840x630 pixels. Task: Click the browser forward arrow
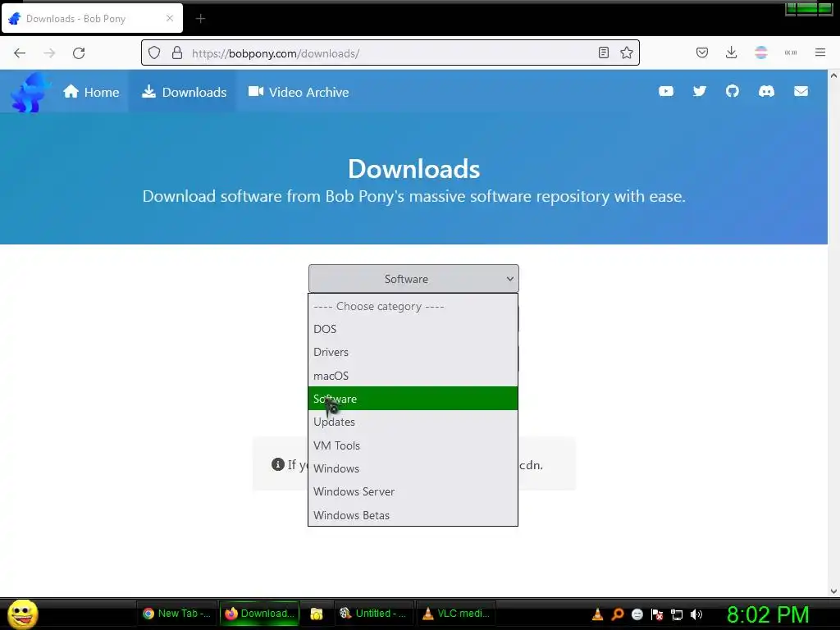(49, 53)
